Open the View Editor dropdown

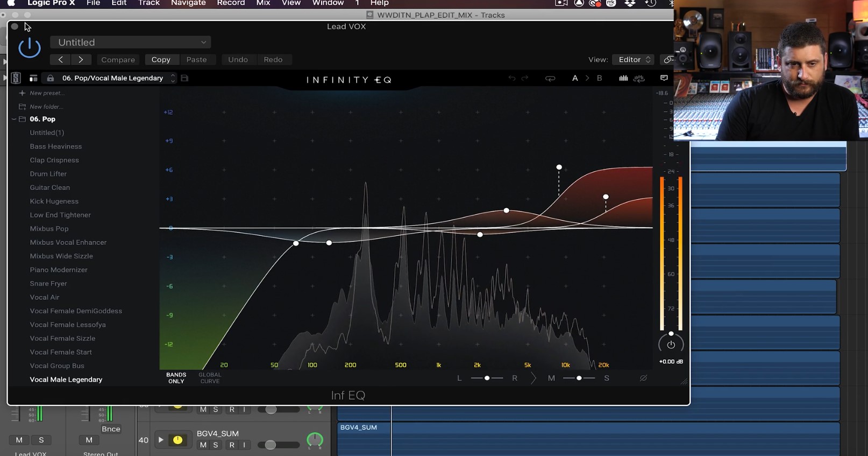click(633, 59)
